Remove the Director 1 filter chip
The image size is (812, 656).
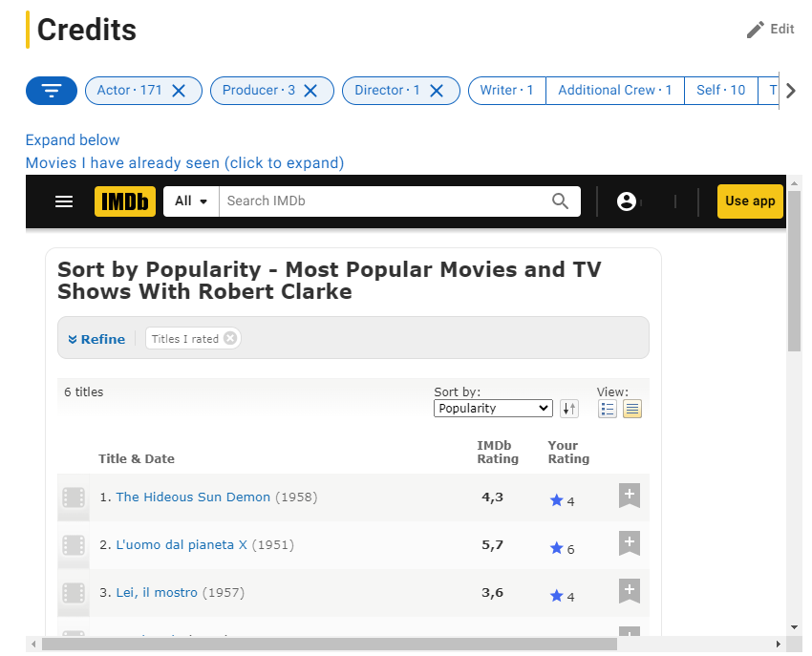click(x=437, y=91)
